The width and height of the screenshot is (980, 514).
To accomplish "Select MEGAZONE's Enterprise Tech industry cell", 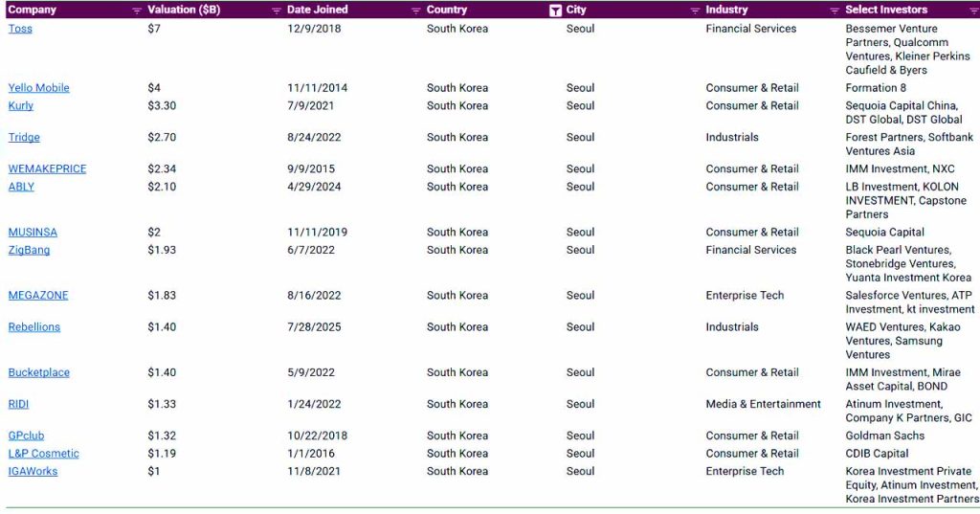I will (745, 295).
